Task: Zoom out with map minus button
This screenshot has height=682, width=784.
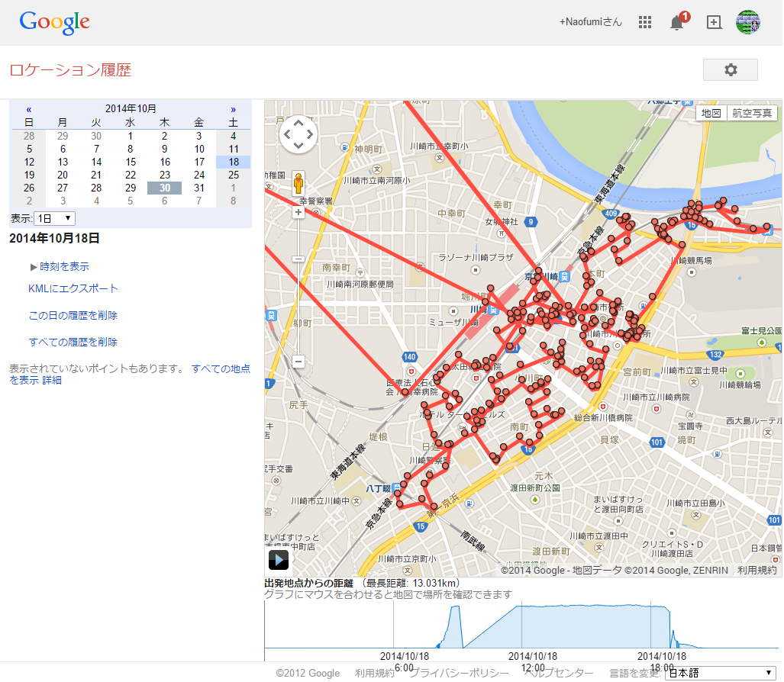Action: pos(298,362)
